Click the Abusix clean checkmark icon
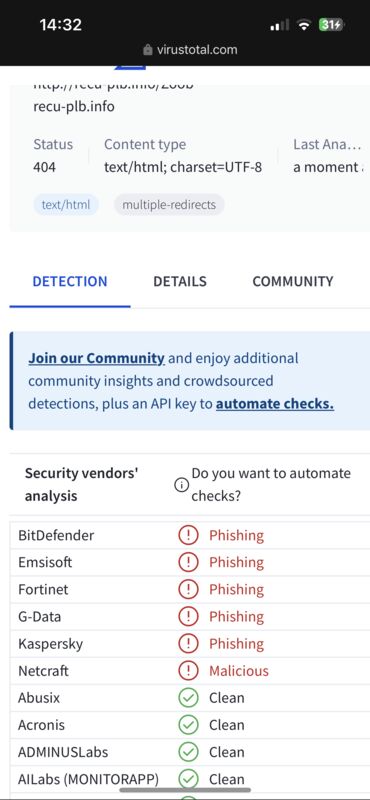370x800 pixels. 188,697
